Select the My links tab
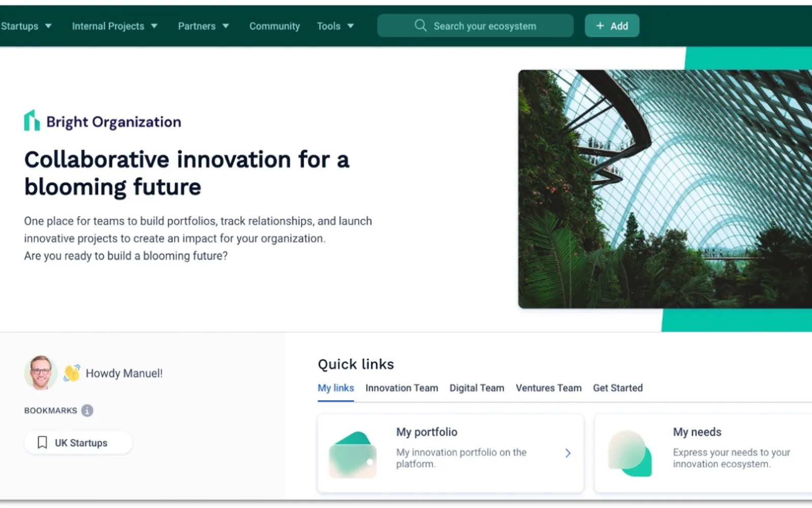 click(336, 388)
